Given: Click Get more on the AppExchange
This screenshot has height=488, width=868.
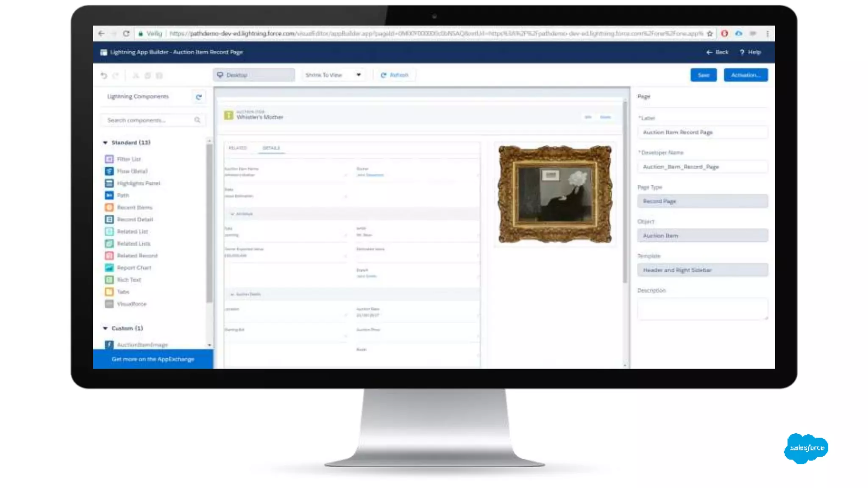Looking at the screenshot, I should [x=153, y=359].
